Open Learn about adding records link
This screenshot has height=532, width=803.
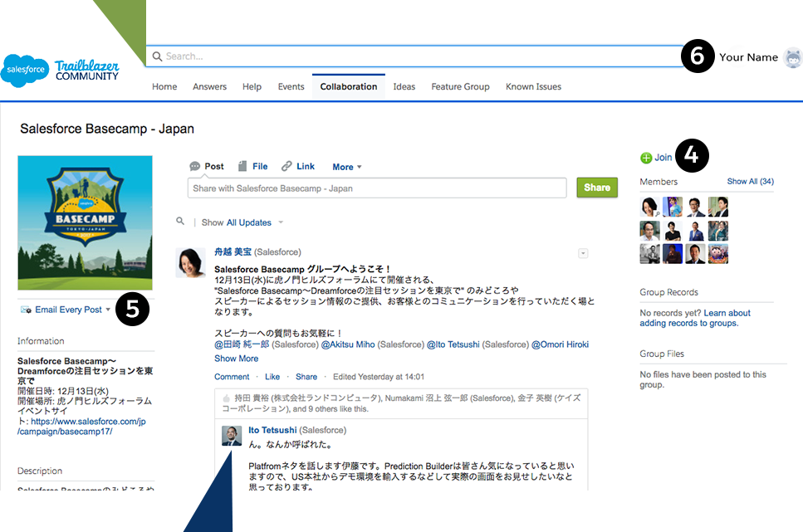coord(695,318)
